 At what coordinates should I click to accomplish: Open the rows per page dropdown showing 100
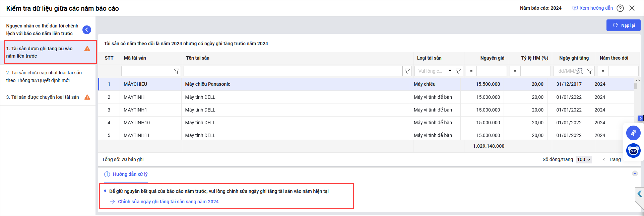(584, 160)
